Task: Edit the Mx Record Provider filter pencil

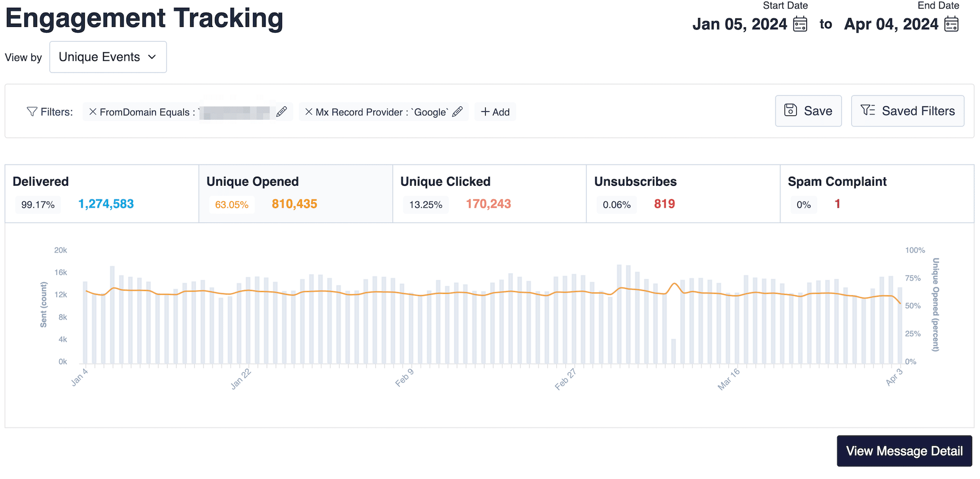Action: click(x=458, y=112)
